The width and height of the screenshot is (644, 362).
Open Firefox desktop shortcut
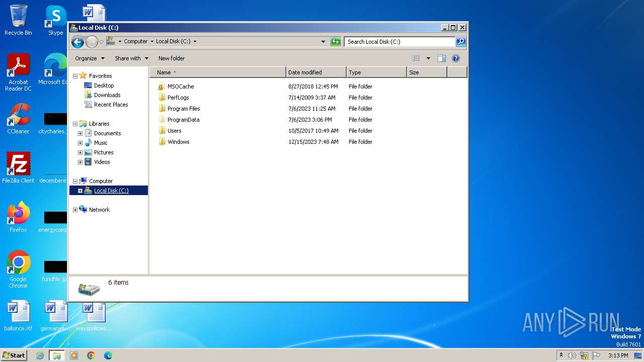click(18, 217)
